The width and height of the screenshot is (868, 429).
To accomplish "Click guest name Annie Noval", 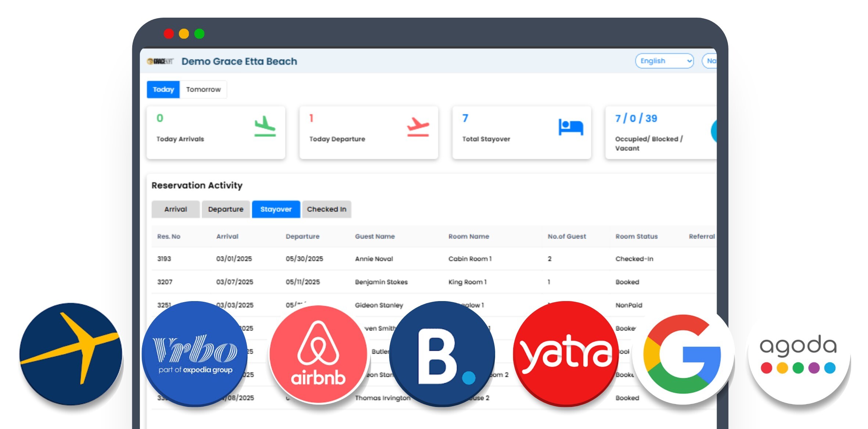I will (x=374, y=259).
